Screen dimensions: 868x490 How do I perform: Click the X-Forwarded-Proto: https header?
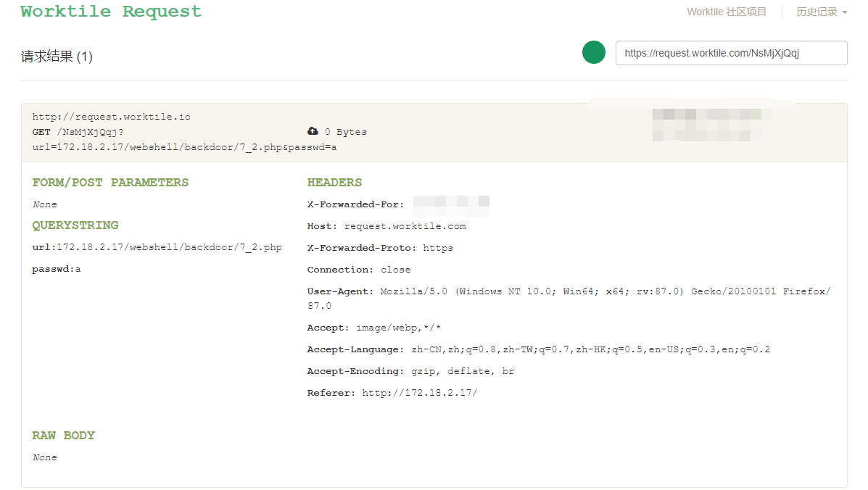pyautogui.click(x=380, y=248)
